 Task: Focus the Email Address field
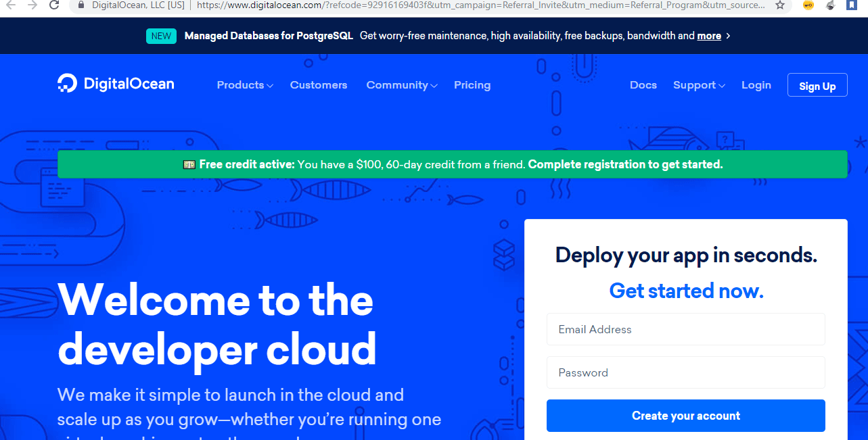(686, 329)
